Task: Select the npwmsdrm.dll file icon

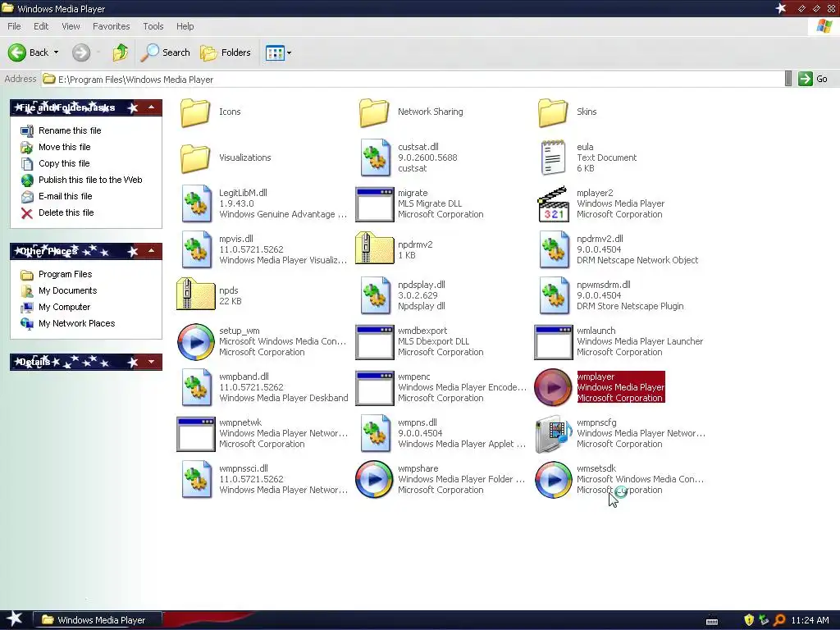Action: pos(554,295)
